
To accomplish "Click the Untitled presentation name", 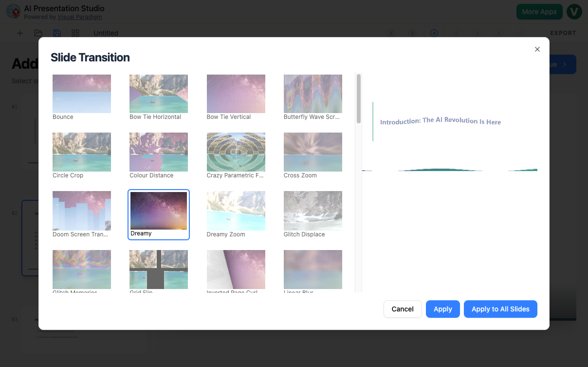I will pos(106,33).
